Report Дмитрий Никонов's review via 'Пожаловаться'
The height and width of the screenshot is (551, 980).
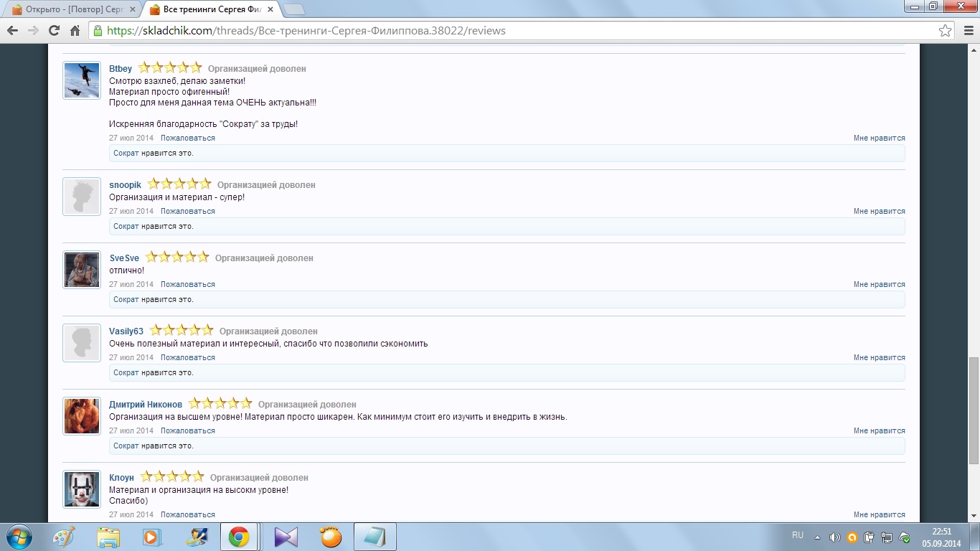tap(188, 430)
